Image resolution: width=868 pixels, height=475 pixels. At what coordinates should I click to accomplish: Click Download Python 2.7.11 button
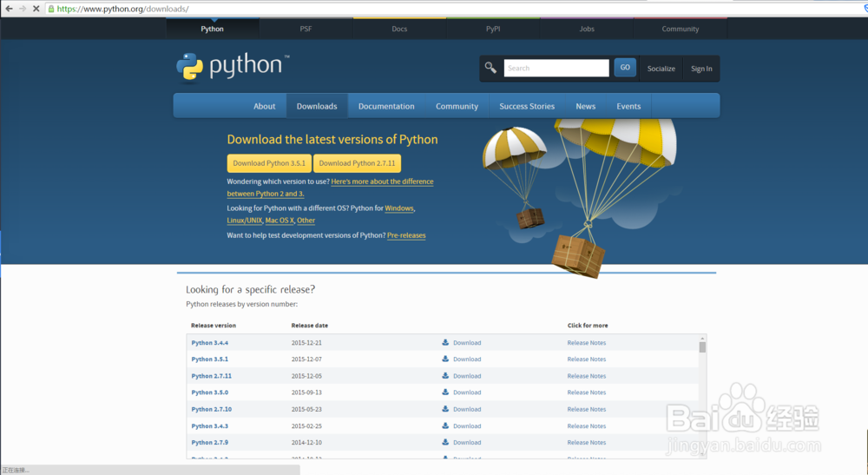pos(357,163)
